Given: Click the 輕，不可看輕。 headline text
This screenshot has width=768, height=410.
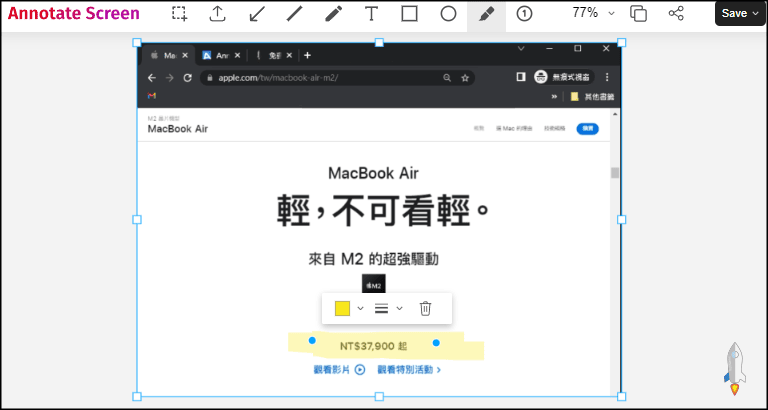Looking at the screenshot, I should (383, 211).
